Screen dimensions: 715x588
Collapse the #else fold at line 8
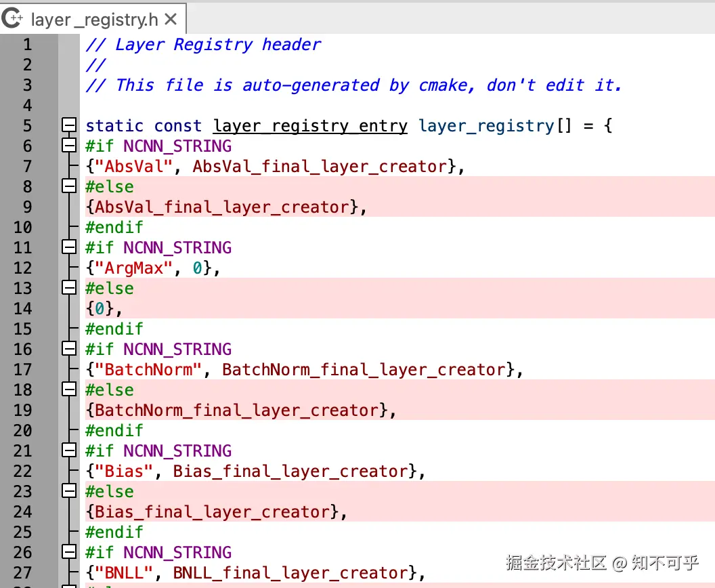[x=69, y=186]
